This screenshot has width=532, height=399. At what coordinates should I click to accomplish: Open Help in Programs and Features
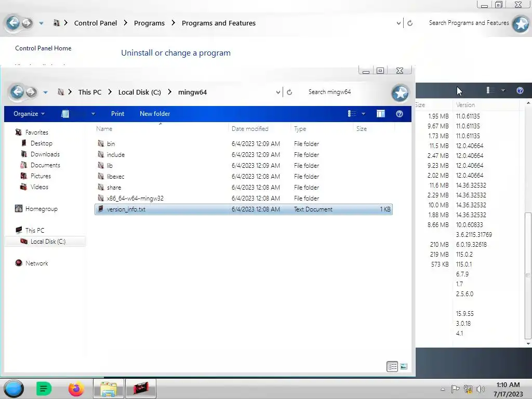click(520, 90)
